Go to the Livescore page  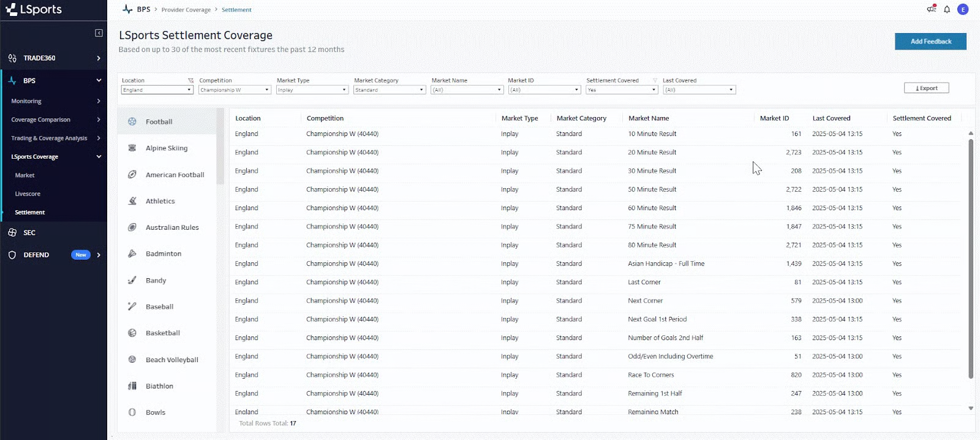tap(28, 194)
